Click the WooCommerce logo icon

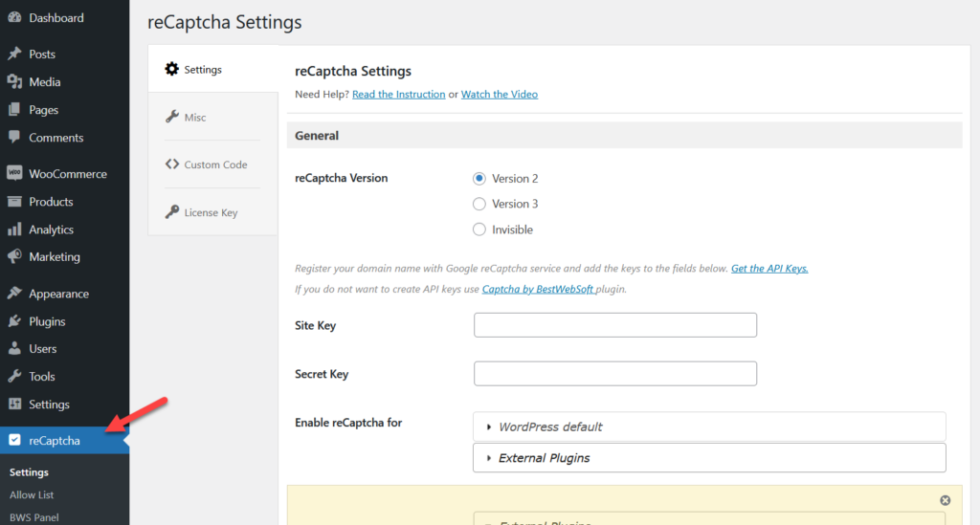[14, 173]
